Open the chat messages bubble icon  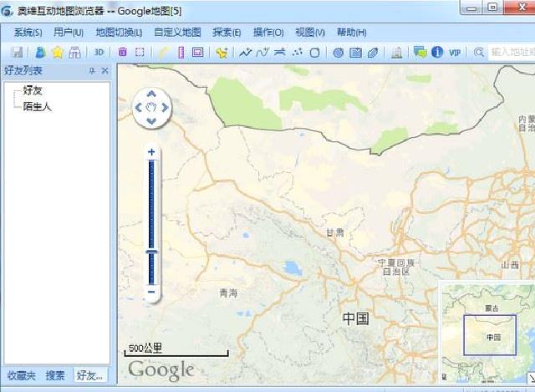(x=420, y=52)
